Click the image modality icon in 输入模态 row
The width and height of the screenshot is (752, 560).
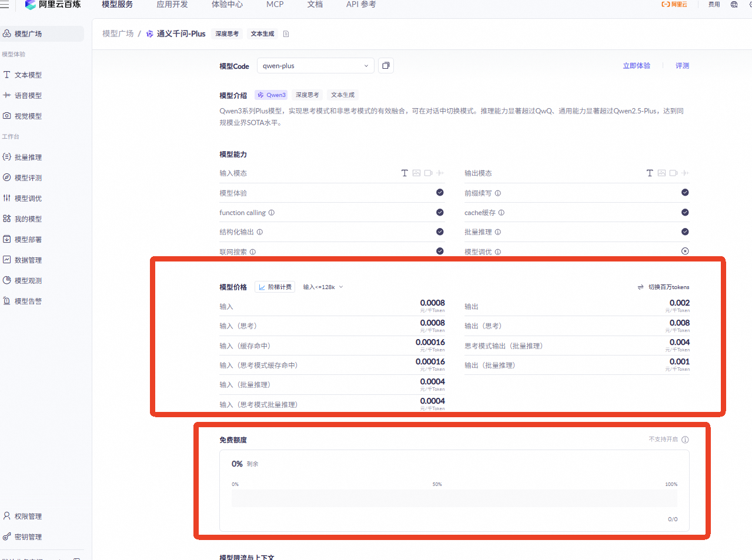point(416,173)
